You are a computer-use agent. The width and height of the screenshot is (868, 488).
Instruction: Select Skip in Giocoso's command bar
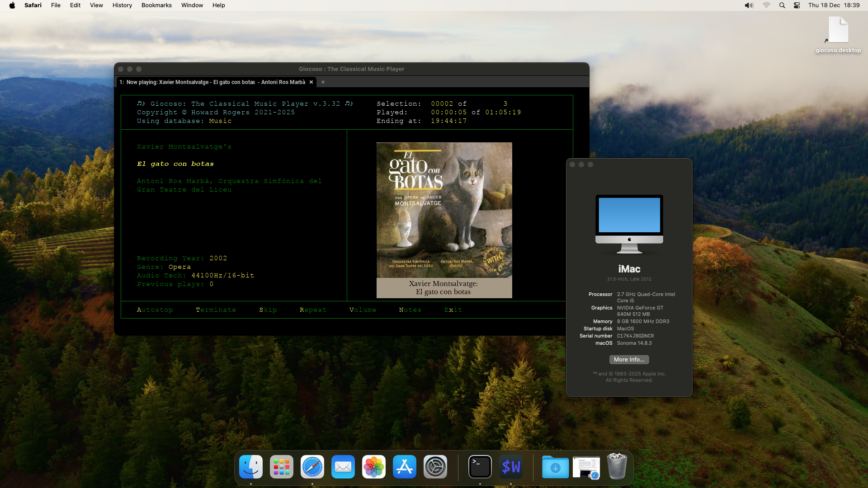[268, 310]
